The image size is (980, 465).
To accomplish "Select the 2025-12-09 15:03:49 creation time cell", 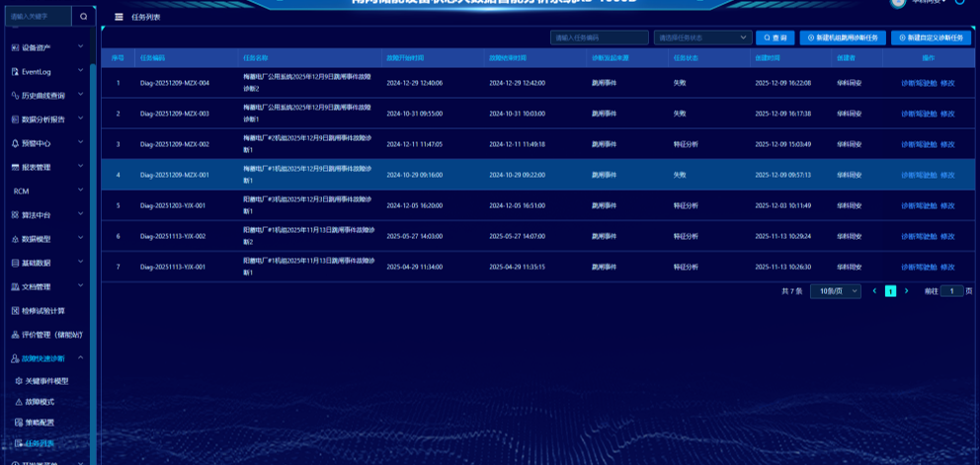I will pyautogui.click(x=783, y=144).
